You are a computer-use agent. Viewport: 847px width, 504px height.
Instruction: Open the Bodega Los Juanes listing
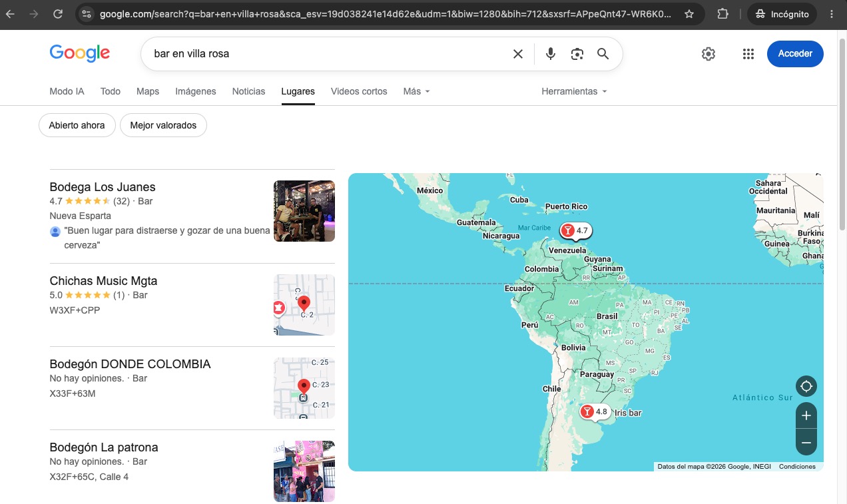103,187
